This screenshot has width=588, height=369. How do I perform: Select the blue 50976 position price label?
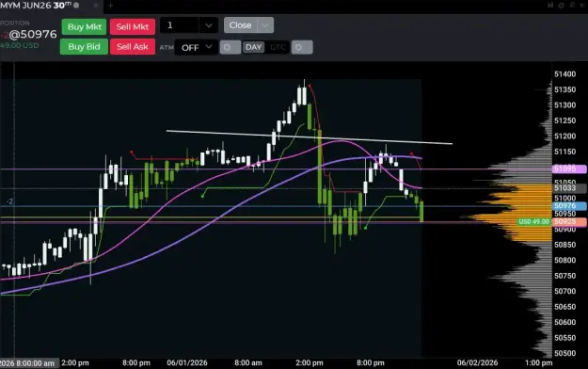(569, 206)
